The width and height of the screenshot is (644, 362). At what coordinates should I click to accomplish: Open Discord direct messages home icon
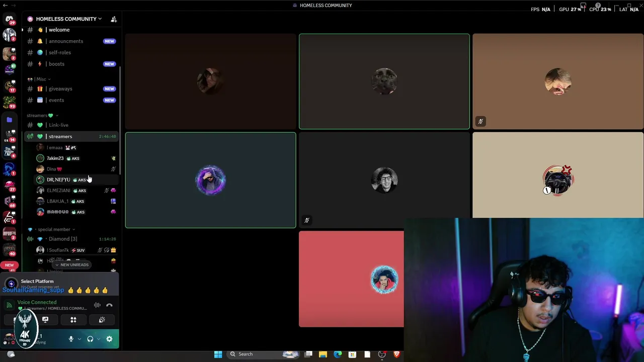click(9, 19)
